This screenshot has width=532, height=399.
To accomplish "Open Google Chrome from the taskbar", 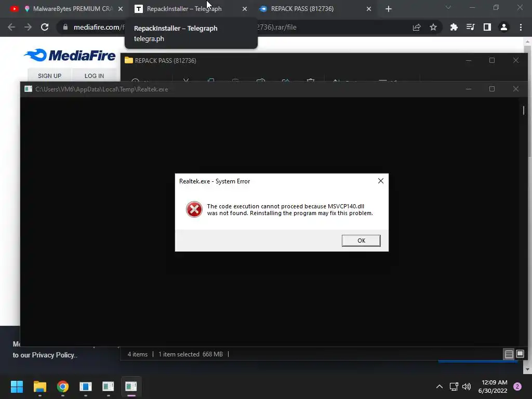I will pos(63,387).
